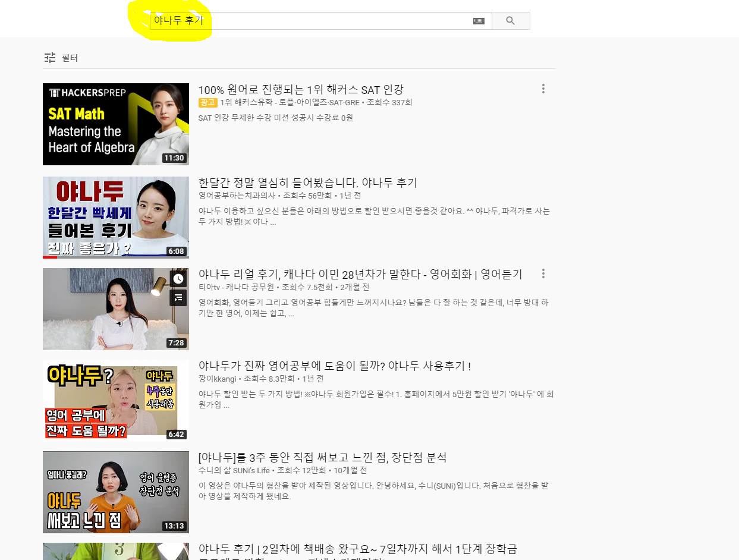Open title 100% 원어로 진행되는 1위 해커스 SAT 인강
Viewport: 739px width, 560px height.
pyautogui.click(x=301, y=90)
